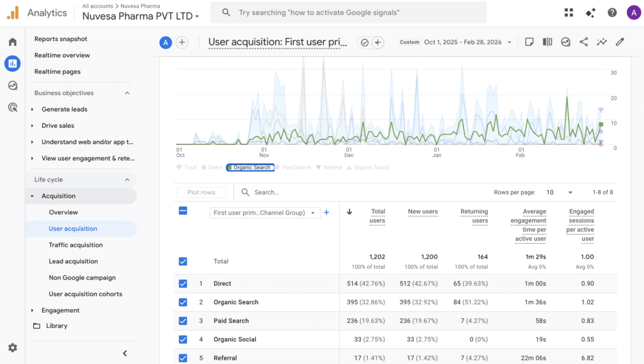
Task: Open the Advertising icon in left rail
Action: [13, 108]
